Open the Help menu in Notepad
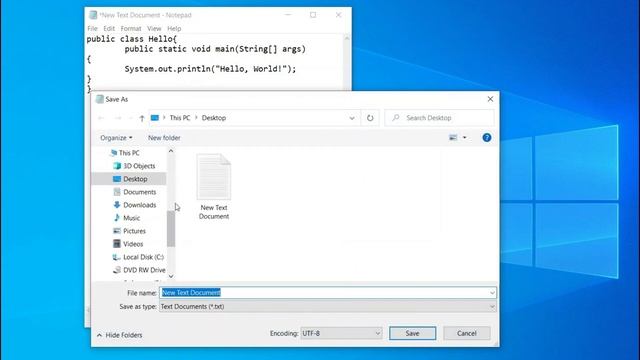This screenshot has height=360, width=640. (x=174, y=29)
